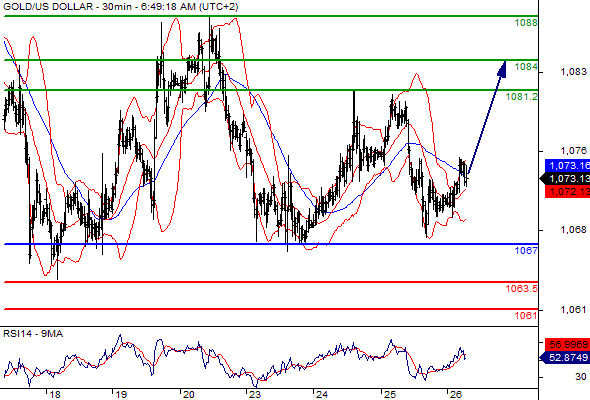This screenshot has width=590, height=400.
Task: Select the blue 1,073.16 price tag
Action: (x=568, y=166)
